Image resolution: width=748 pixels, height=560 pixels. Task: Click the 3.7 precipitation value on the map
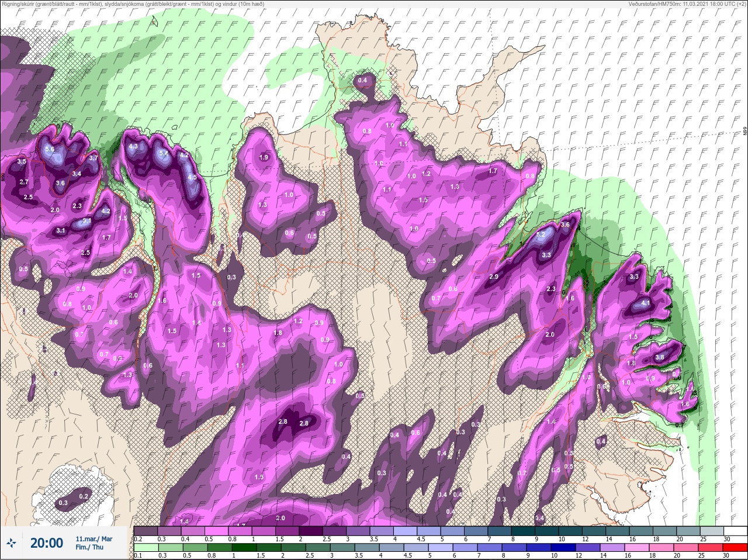tap(93, 158)
